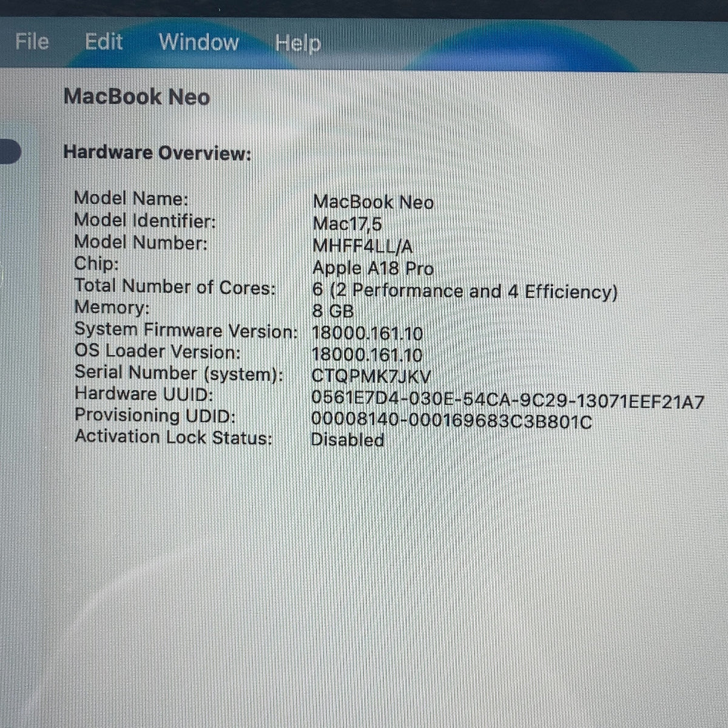Click the Activation Lock Status label
This screenshot has width=728, height=728.
(x=174, y=437)
